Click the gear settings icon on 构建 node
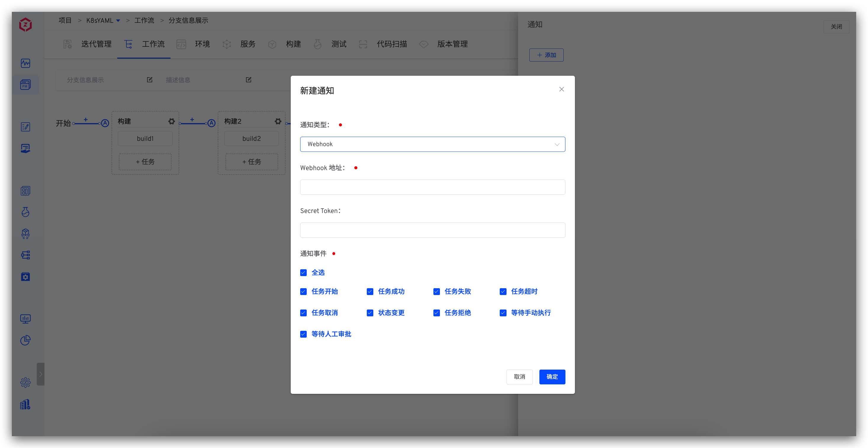The width and height of the screenshot is (868, 448). [x=171, y=121]
